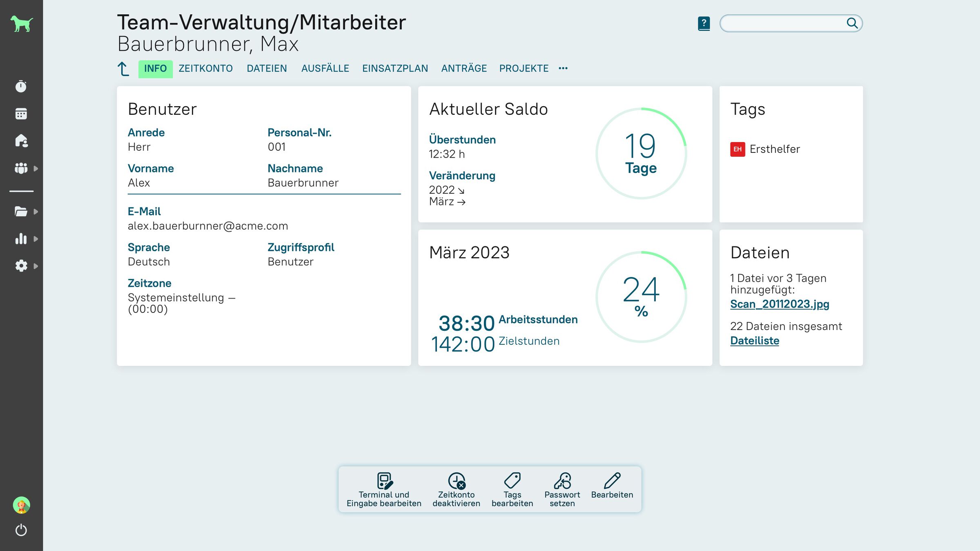Switch to the AUSFÄLLE tab
Image resolution: width=980 pixels, height=551 pixels.
[x=325, y=69]
